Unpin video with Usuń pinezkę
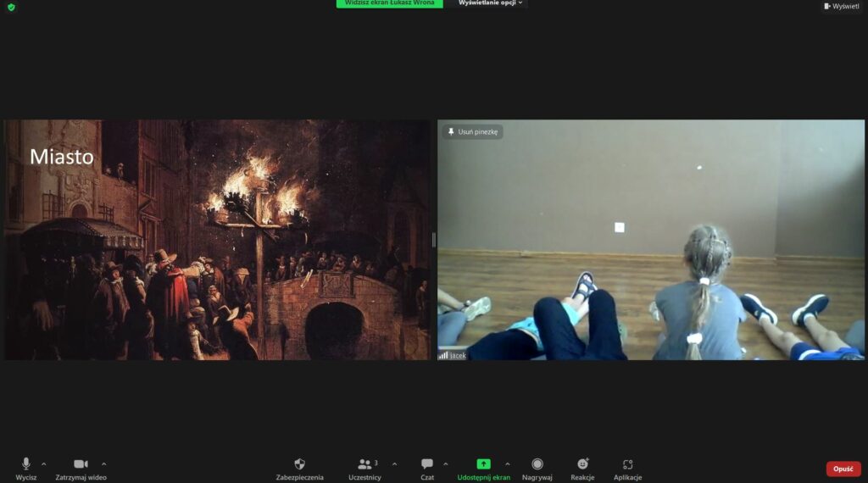868x483 pixels. pos(473,132)
